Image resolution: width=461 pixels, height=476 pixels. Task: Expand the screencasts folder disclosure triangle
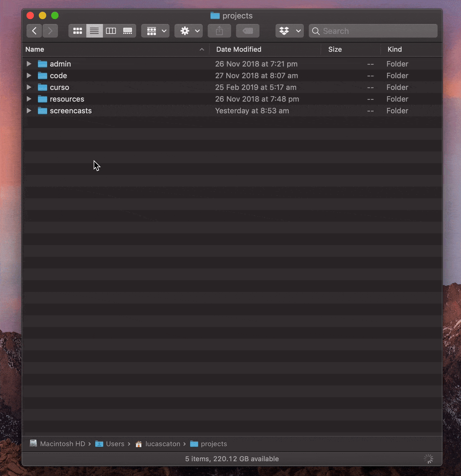pos(29,111)
